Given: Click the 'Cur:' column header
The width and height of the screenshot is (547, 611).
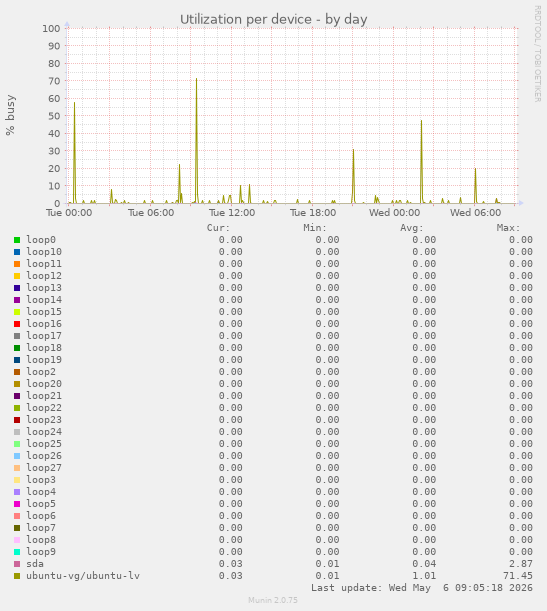Looking at the screenshot, I should click(x=219, y=228).
